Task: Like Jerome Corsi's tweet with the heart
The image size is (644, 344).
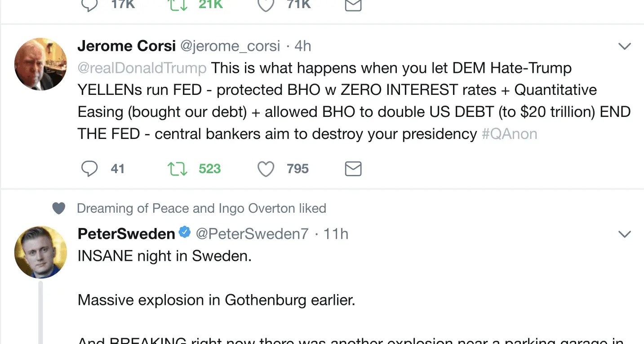Action: click(x=266, y=169)
